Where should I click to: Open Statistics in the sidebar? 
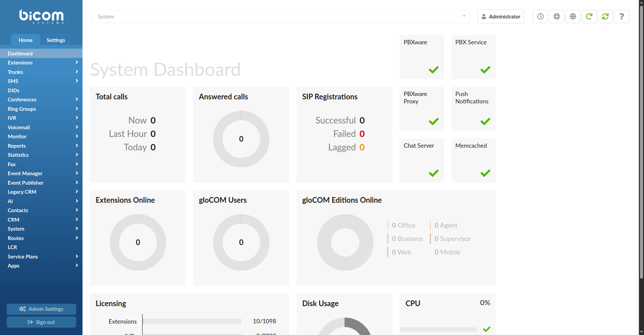coord(41,155)
